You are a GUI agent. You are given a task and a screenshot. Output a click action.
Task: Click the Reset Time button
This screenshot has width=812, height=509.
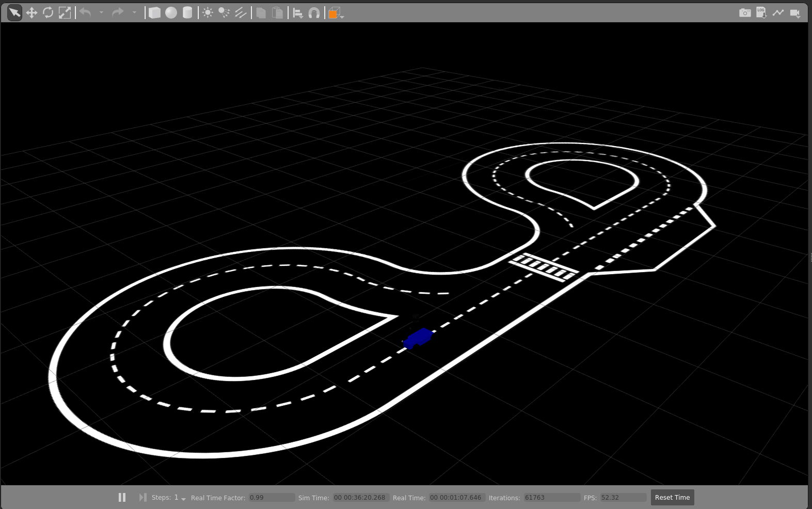(x=672, y=497)
